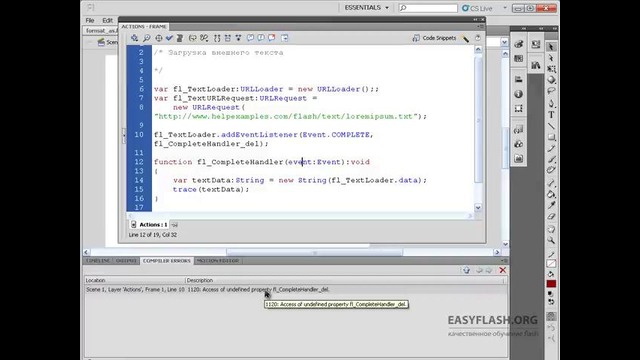Click the Actions : 1 script tab
640x360 pixels.
tap(149, 224)
